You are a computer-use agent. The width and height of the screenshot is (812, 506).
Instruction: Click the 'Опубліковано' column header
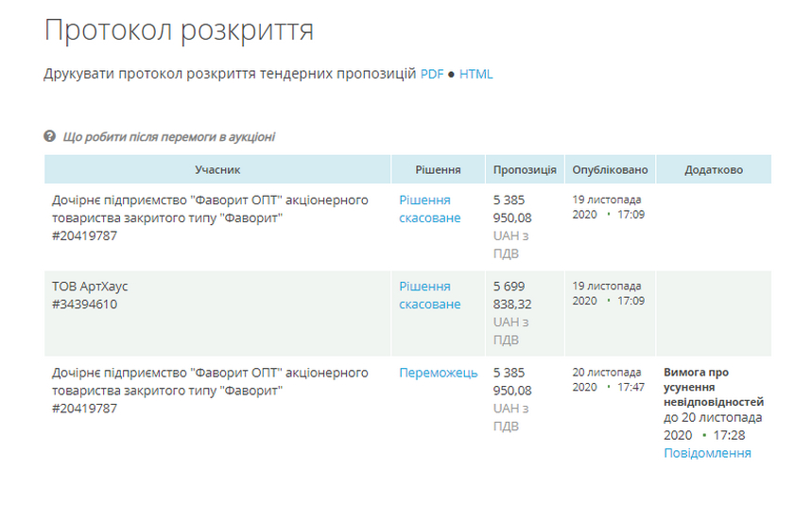click(610, 169)
